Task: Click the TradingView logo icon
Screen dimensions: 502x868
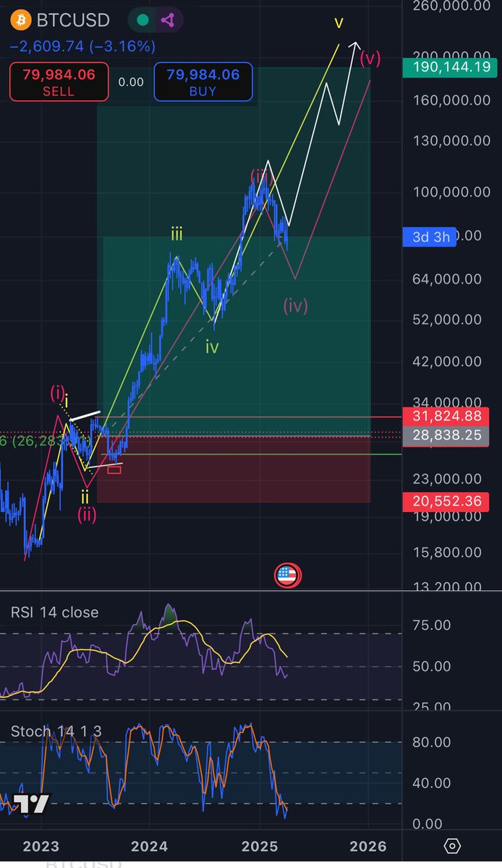Action: [x=31, y=804]
